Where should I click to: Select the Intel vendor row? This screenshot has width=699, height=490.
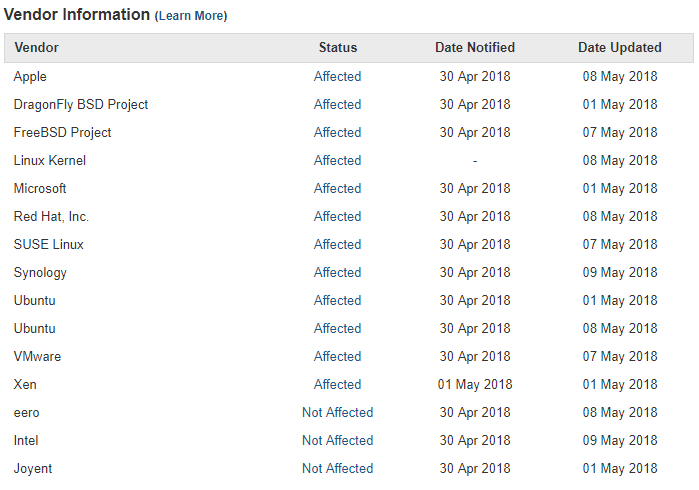[x=26, y=440]
